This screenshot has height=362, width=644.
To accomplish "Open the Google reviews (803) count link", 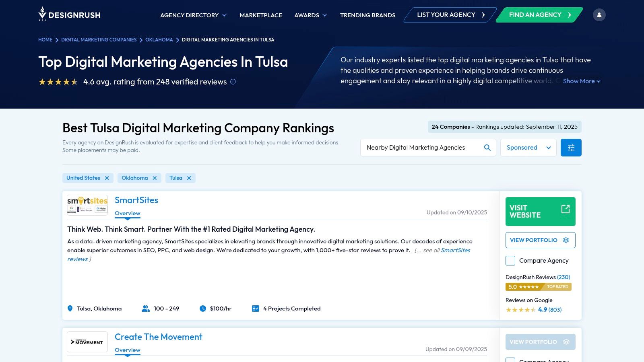I will point(555,310).
